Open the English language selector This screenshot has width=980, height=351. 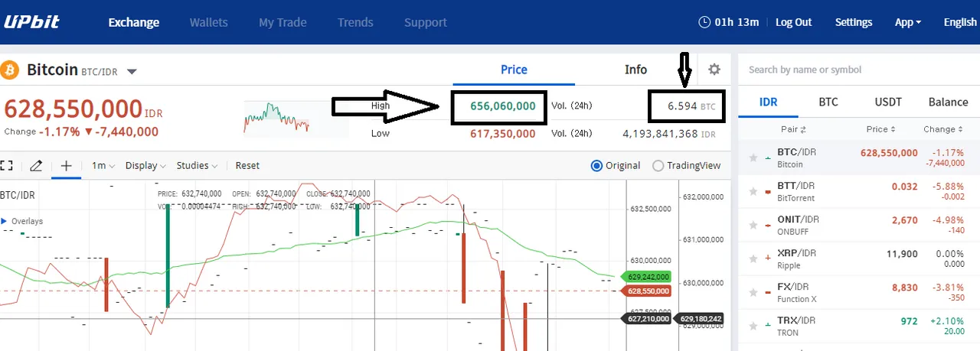[960, 22]
